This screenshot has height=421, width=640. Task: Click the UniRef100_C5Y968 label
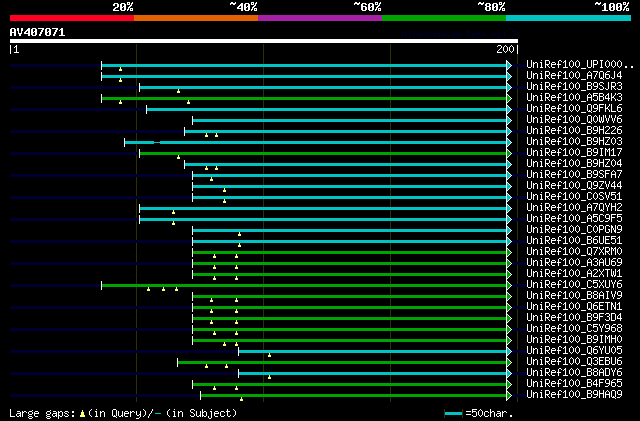(574, 329)
